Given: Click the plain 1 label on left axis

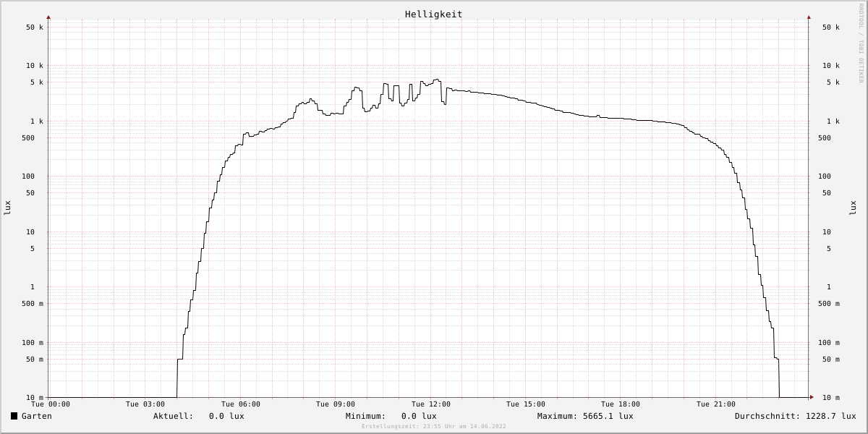Looking at the screenshot, I should pyautogui.click(x=33, y=287).
